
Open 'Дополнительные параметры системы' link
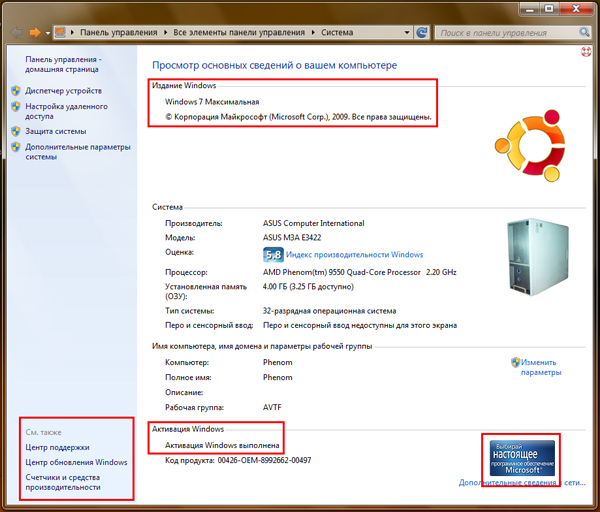tap(78, 152)
